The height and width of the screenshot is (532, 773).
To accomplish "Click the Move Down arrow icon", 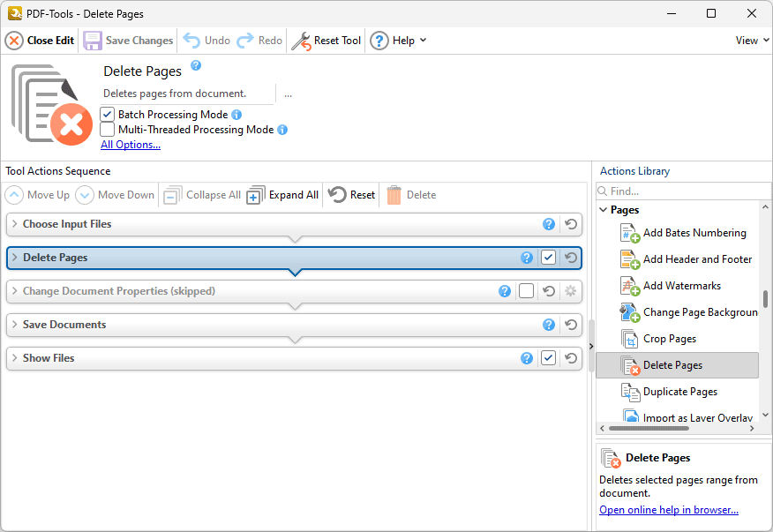I will [x=85, y=195].
